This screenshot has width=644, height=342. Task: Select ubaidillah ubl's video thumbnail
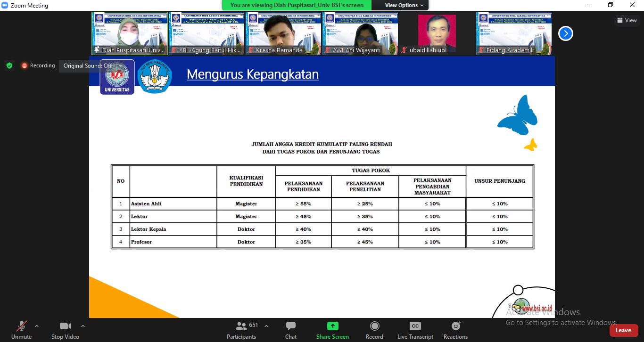tap(437, 33)
